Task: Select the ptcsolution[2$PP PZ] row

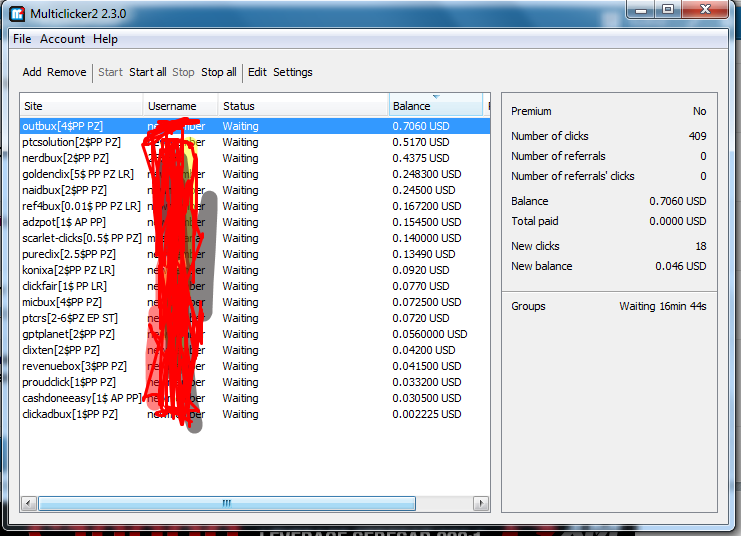Action: pyautogui.click(x=255, y=142)
